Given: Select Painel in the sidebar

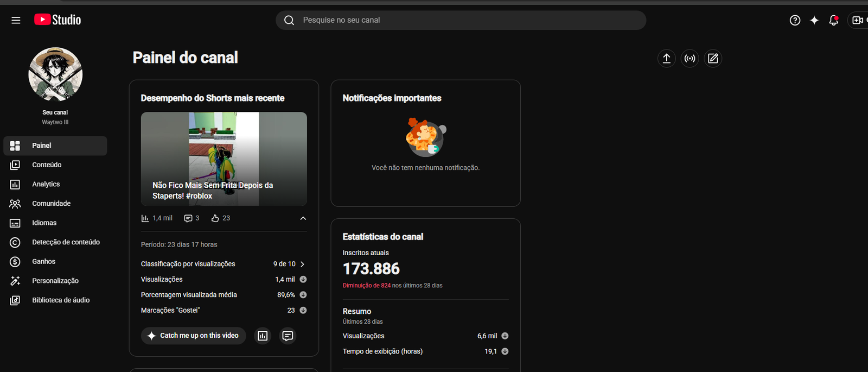Looking at the screenshot, I should coord(55,146).
